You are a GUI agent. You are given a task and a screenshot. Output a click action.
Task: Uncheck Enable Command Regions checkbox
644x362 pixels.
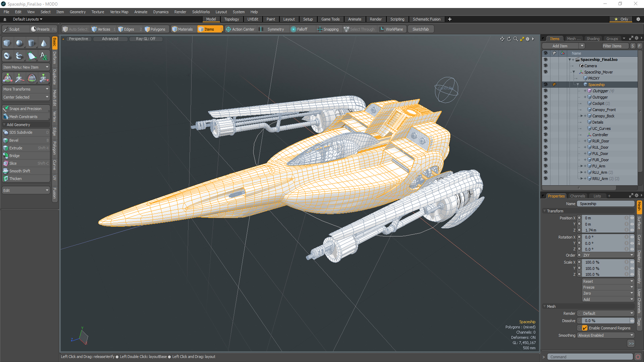click(585, 328)
